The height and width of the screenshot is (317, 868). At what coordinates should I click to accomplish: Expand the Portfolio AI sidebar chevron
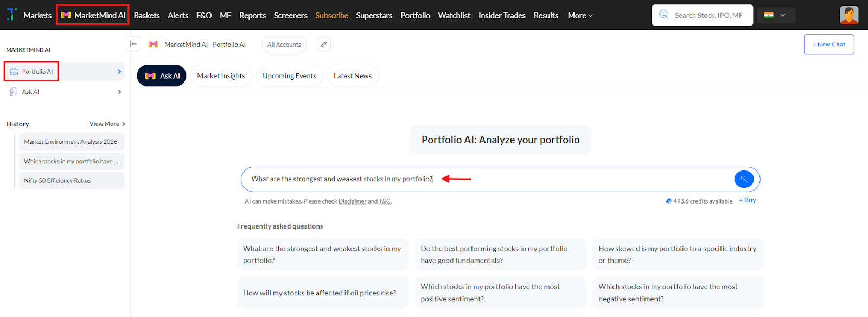pyautogui.click(x=119, y=72)
